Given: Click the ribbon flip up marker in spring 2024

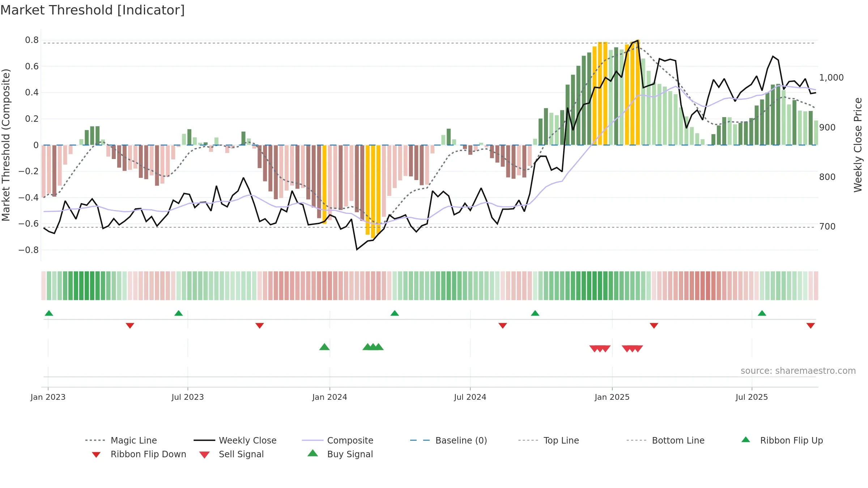Looking at the screenshot, I should [x=395, y=313].
